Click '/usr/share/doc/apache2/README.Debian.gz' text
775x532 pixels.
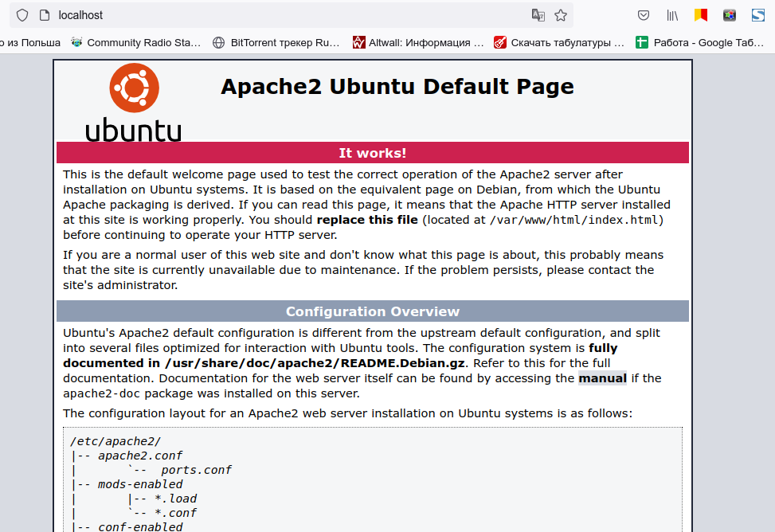(x=315, y=363)
